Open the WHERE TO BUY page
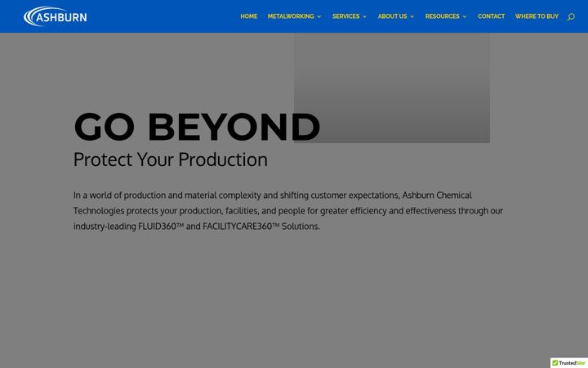This screenshot has height=368, width=588. (537, 16)
